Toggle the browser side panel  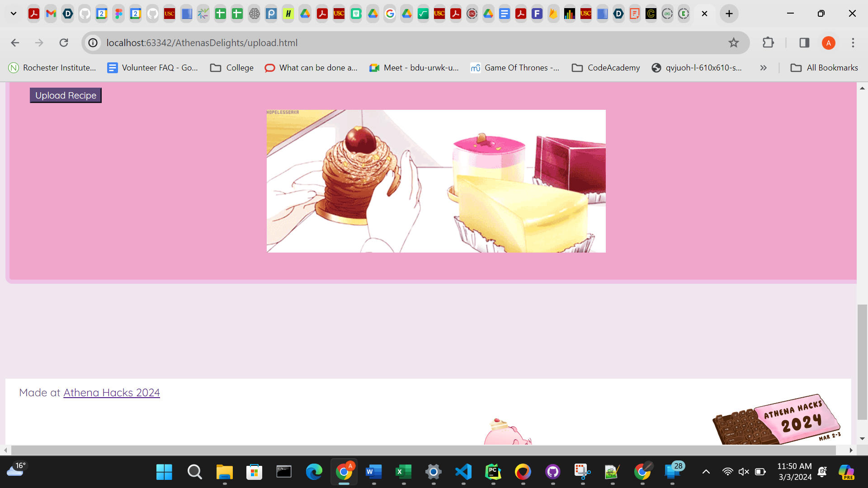(x=804, y=42)
